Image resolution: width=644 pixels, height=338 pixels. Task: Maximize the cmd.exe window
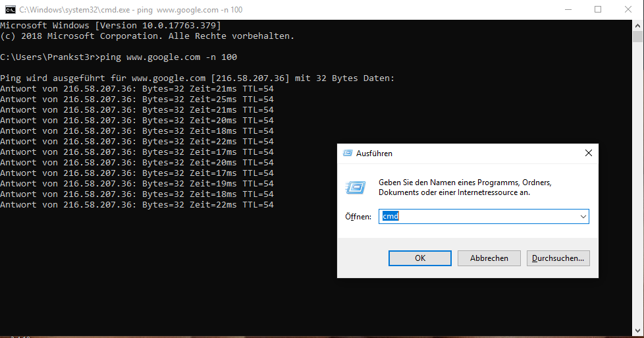[x=598, y=9]
